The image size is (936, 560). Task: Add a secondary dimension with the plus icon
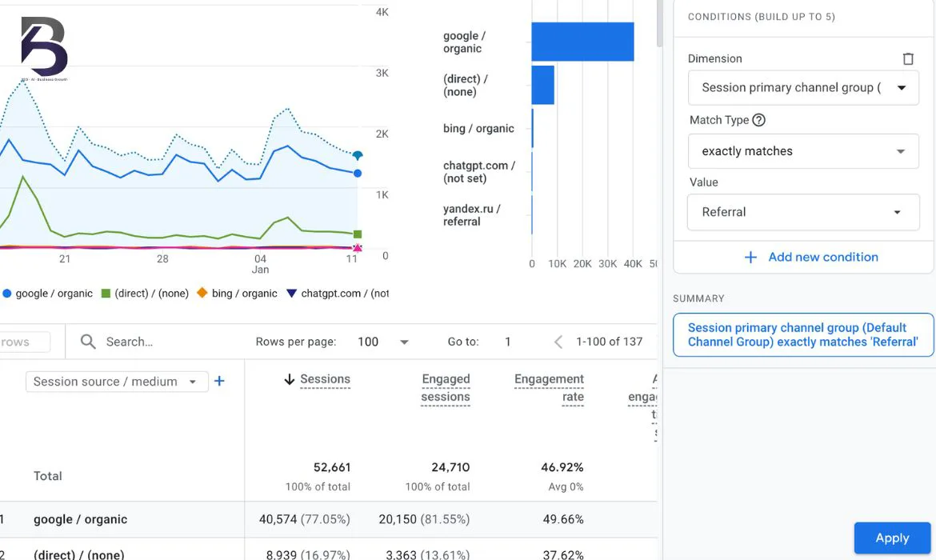coord(219,382)
